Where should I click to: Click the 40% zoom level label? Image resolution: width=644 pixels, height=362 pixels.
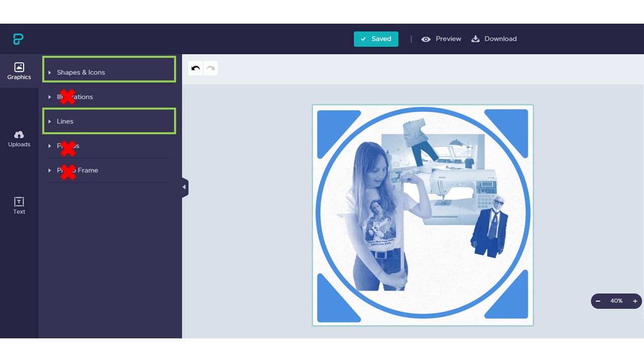(x=616, y=301)
